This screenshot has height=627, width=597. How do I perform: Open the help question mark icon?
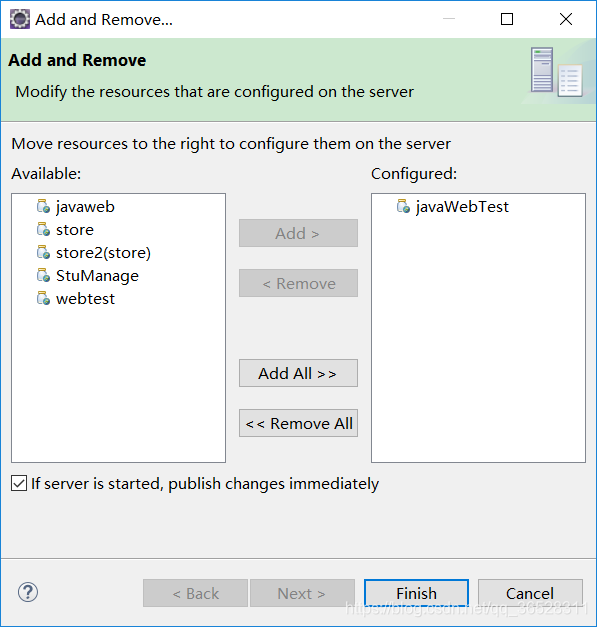(28, 592)
